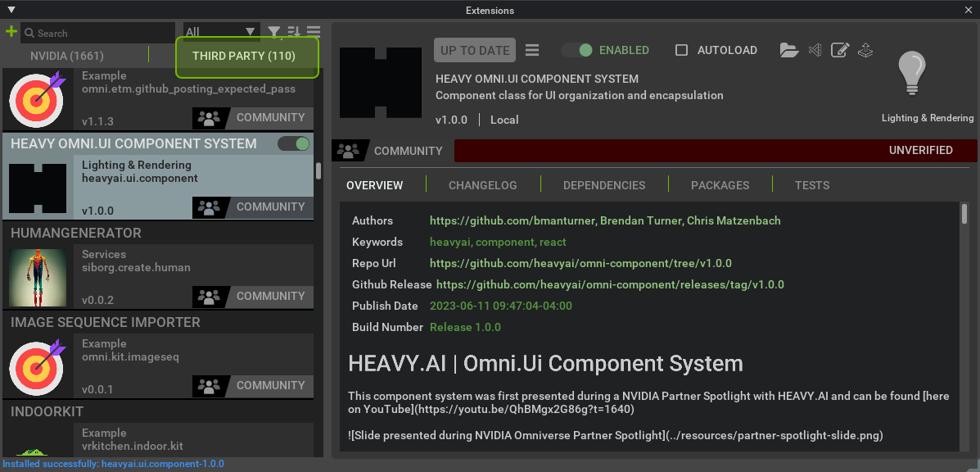Open the PACKAGES tab
Viewport: 980px width, 472px height.
[720, 185]
